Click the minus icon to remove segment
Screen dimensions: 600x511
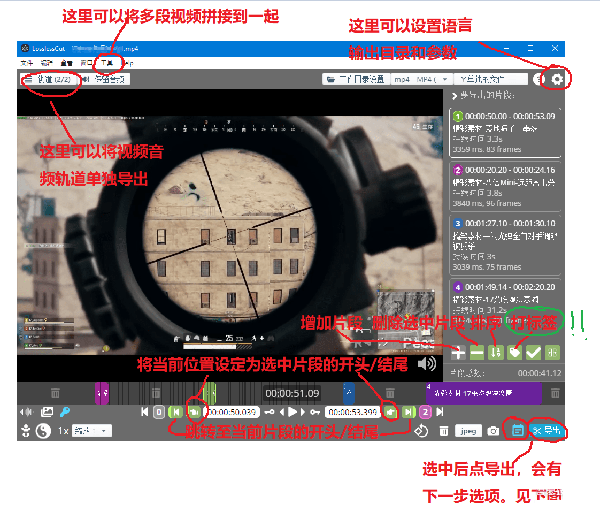[477, 353]
